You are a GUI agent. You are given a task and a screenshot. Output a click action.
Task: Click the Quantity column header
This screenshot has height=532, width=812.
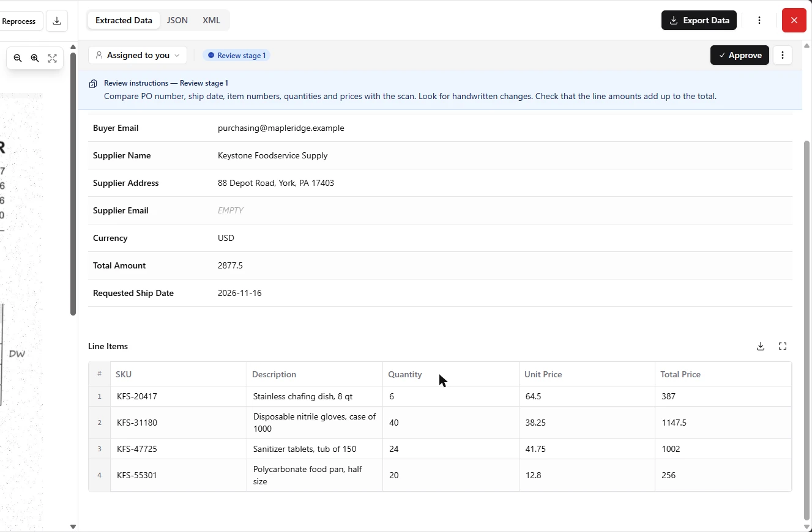(x=451, y=374)
